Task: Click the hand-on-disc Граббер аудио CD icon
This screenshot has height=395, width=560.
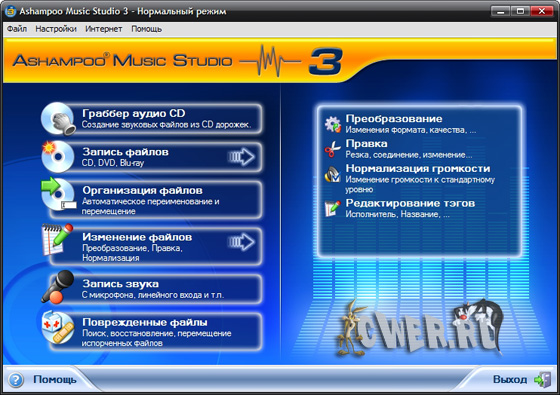Action: (x=58, y=119)
